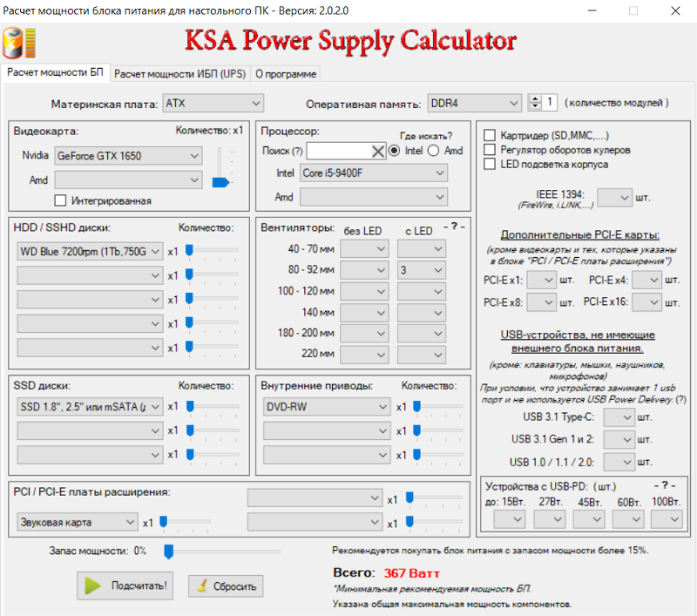The height and width of the screenshot is (616, 697).
Task: Open the PCI-E x8 count dropdown
Action: tap(541, 302)
